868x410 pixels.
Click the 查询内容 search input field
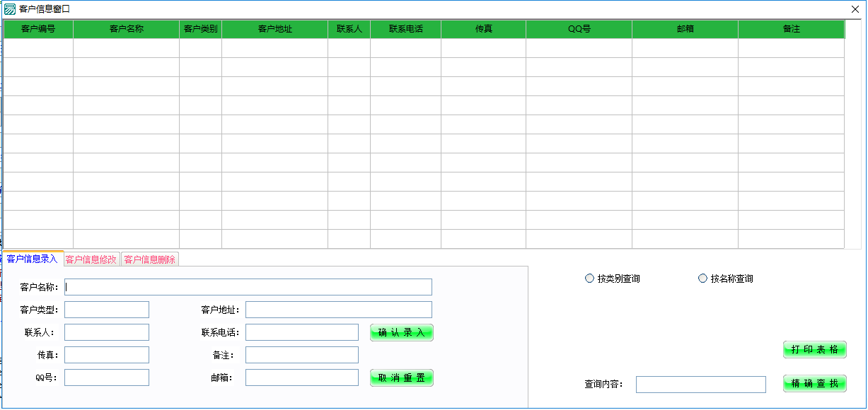pyautogui.click(x=701, y=385)
